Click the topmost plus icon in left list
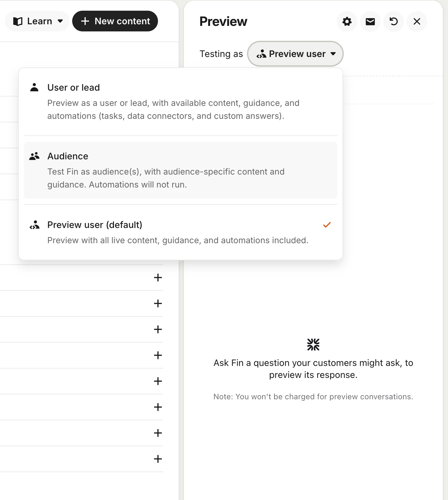This screenshot has width=448, height=500. pyautogui.click(x=158, y=278)
